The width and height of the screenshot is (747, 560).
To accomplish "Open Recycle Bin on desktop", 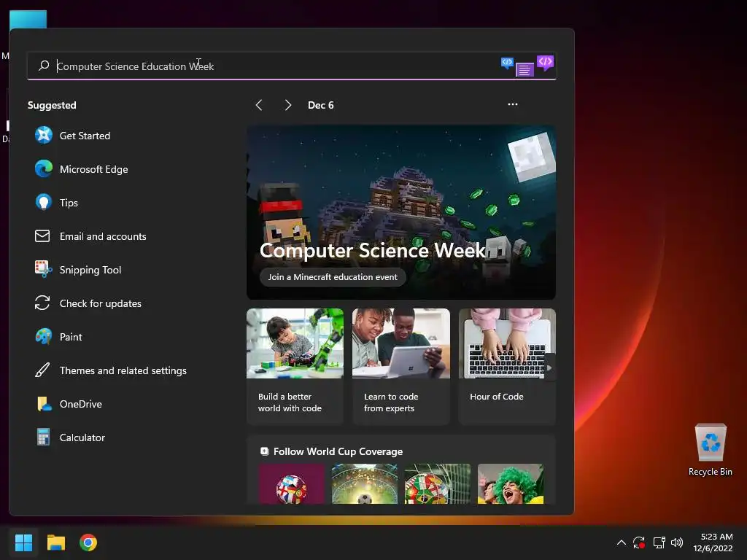I will pos(711,449).
